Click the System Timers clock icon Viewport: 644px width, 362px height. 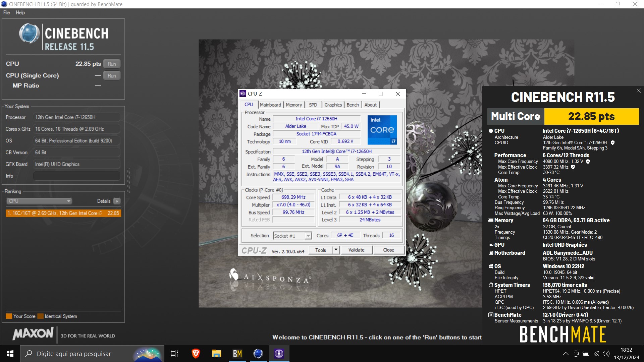coord(491,285)
